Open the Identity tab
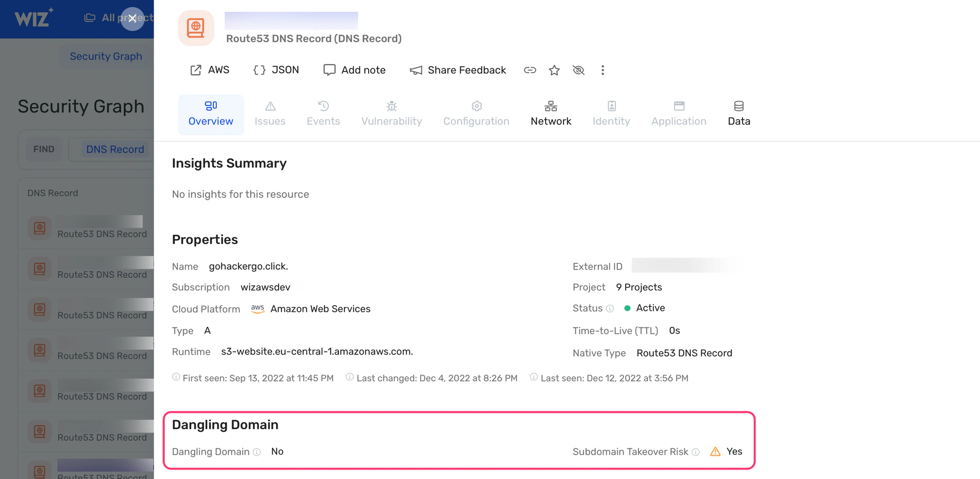 (611, 114)
